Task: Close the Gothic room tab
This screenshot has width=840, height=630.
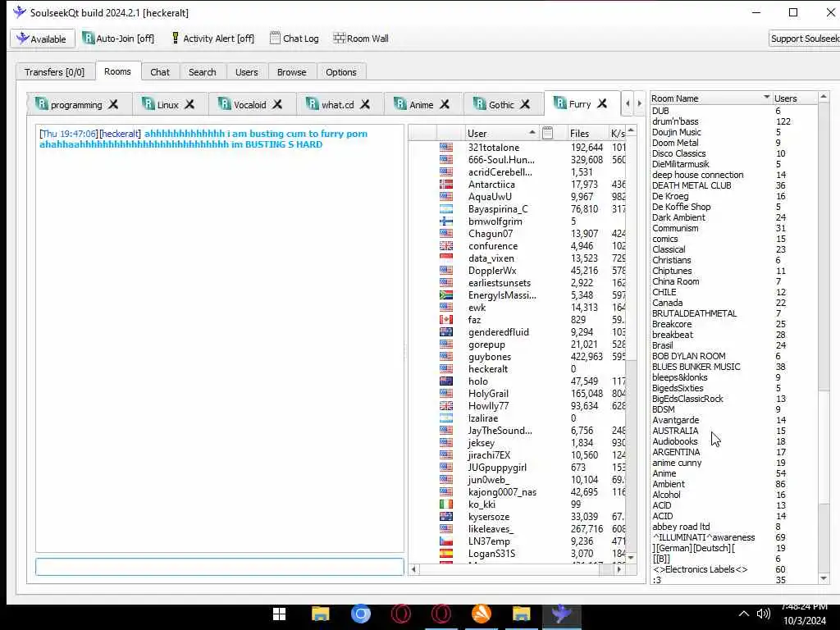Action: click(x=525, y=104)
